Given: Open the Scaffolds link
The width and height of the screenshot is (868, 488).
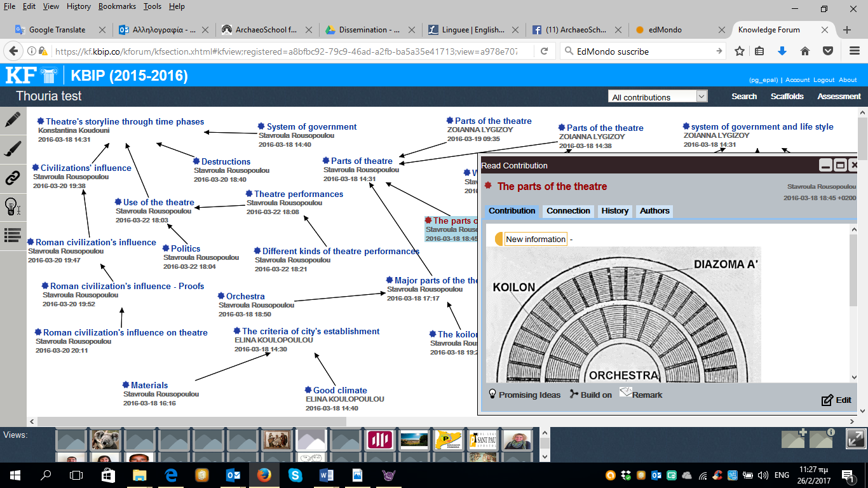Looking at the screenshot, I should click(x=787, y=97).
